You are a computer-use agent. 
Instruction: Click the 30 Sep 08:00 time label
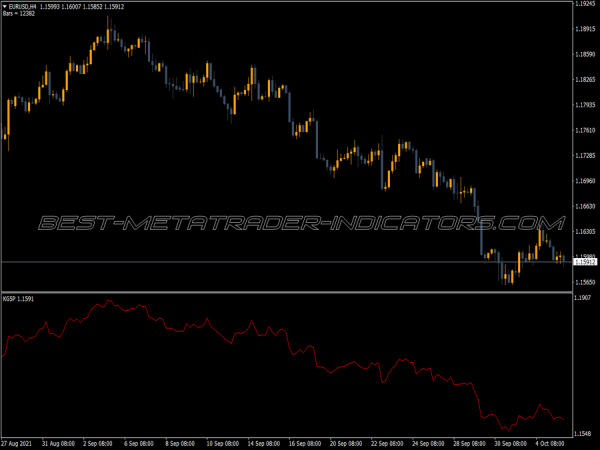coord(511,444)
